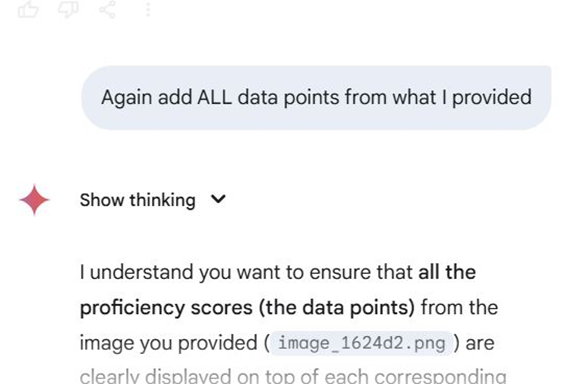Click the bold phrase 'all the'
This screenshot has height=384, width=564.
(x=447, y=272)
